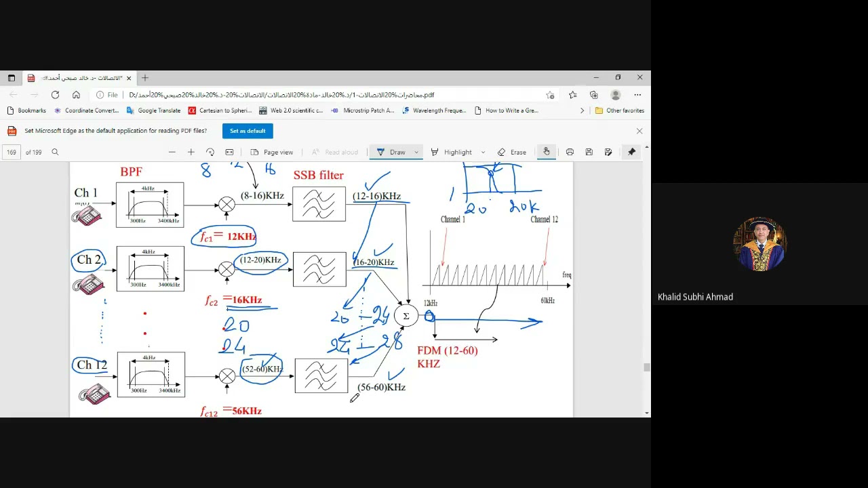Image resolution: width=868 pixels, height=488 pixels.
Task: Click the PDF vertical scrollbar thumb
Action: click(647, 367)
